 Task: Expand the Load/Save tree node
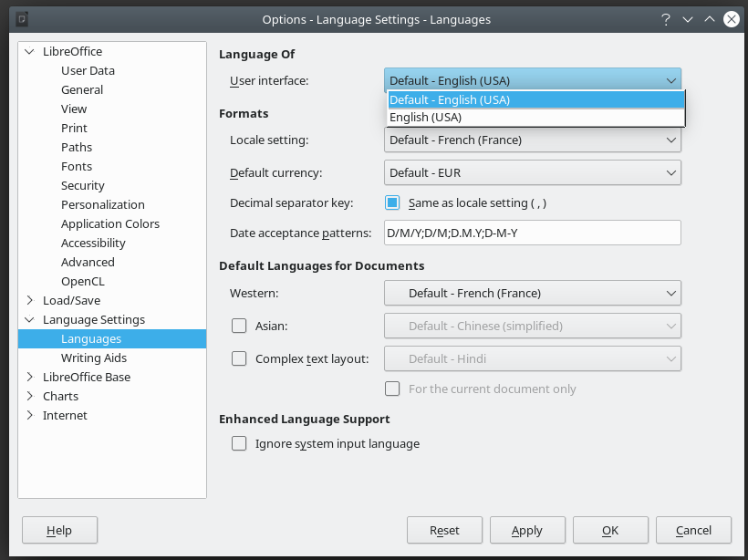tap(29, 300)
